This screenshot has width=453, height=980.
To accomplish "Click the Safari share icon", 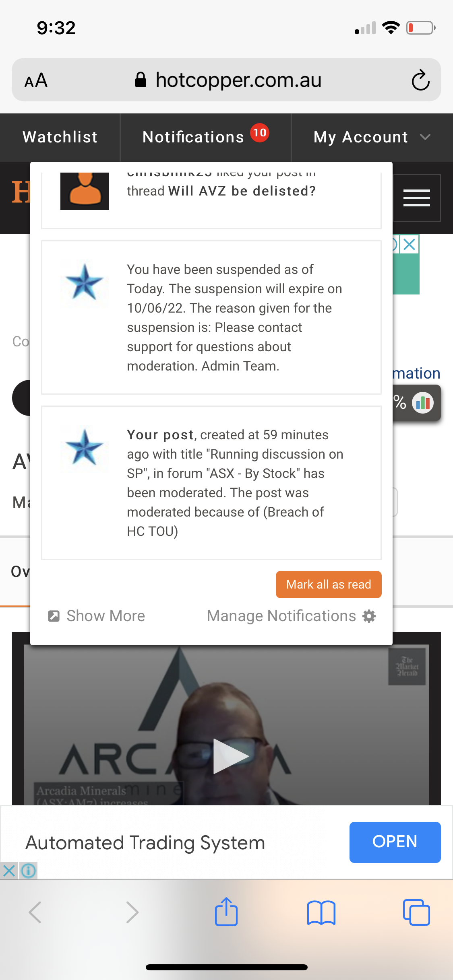I will 226,912.
